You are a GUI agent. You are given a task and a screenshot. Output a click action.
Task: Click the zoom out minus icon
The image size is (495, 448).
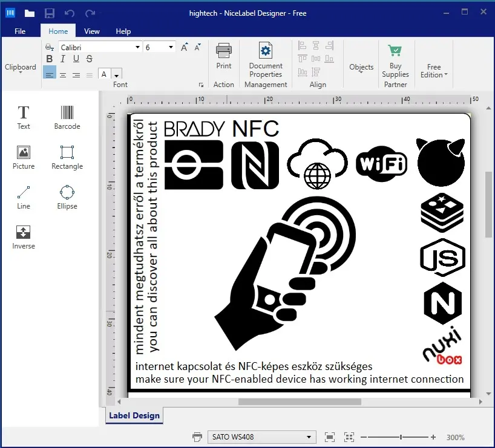tap(363, 437)
